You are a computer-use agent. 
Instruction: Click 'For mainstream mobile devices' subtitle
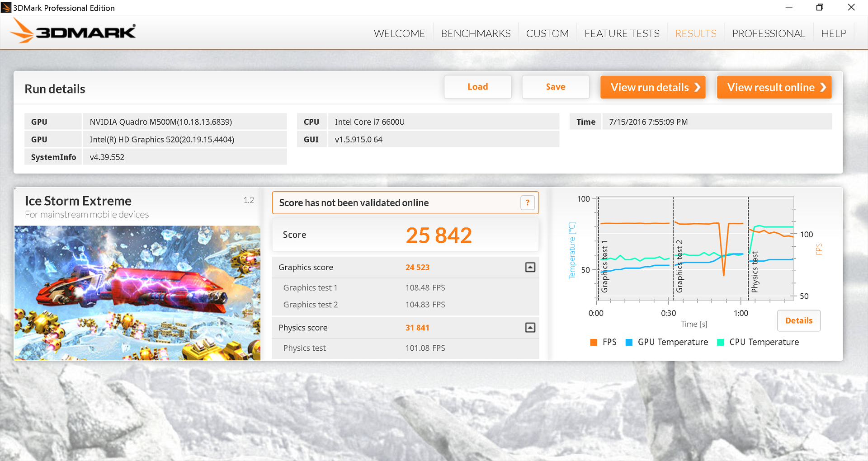pyautogui.click(x=87, y=214)
